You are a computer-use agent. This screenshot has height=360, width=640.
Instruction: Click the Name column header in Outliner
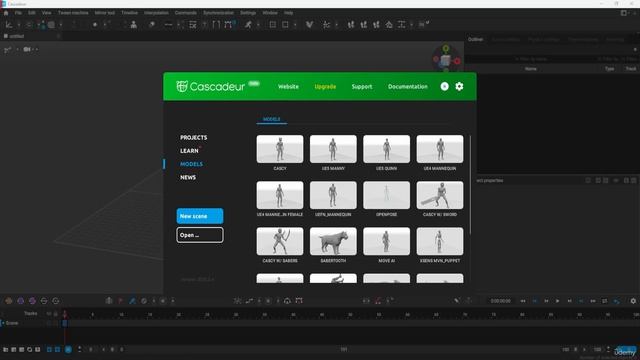(531, 69)
